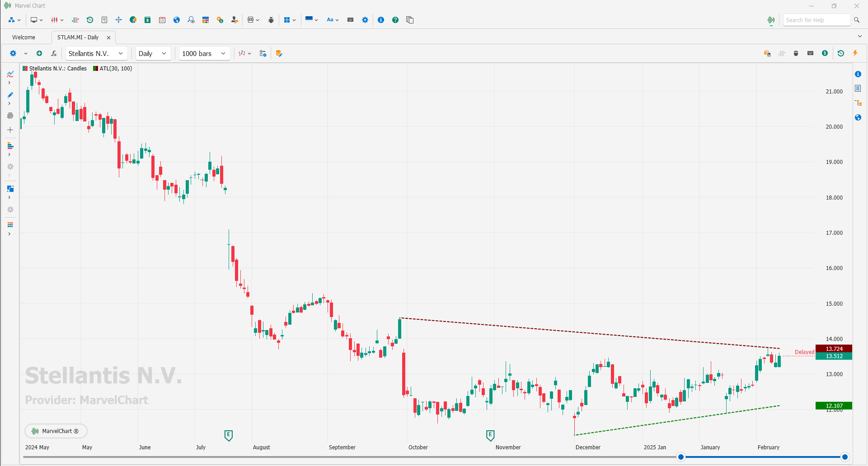Open the history clock icon in main toolbar
Viewport: 868px width, 466px height.
(90, 20)
